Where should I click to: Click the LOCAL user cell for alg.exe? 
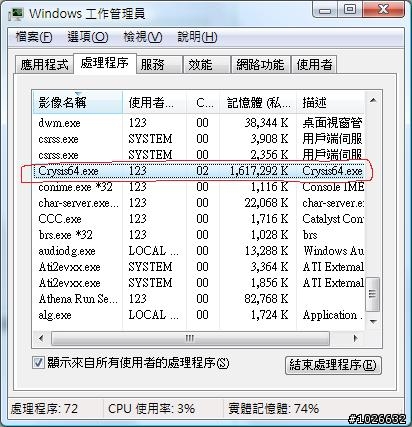coord(154,315)
